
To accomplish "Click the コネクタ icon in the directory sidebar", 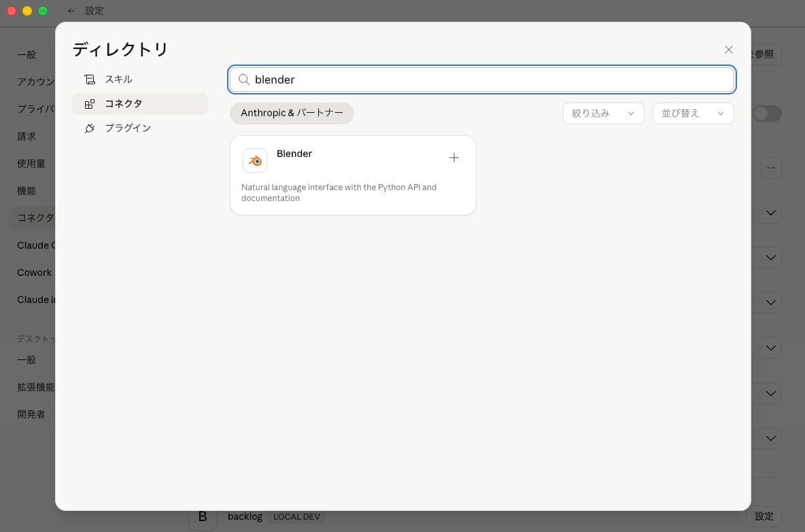I will point(90,103).
